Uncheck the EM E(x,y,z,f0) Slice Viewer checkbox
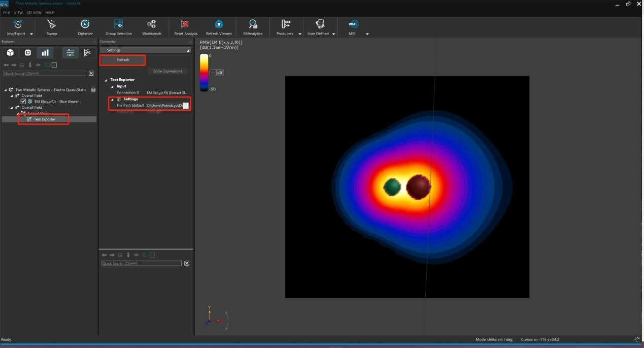The height and width of the screenshot is (348, 644). pyautogui.click(x=23, y=102)
